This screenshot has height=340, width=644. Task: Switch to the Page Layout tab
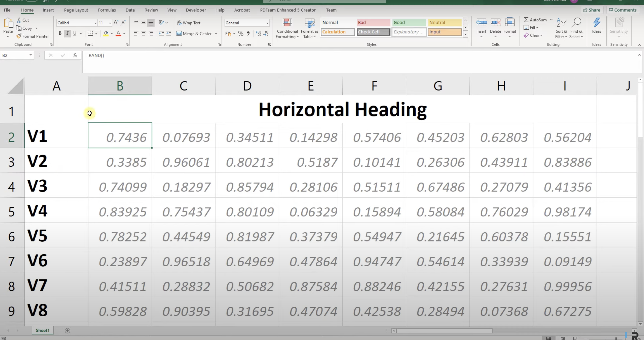pos(76,10)
